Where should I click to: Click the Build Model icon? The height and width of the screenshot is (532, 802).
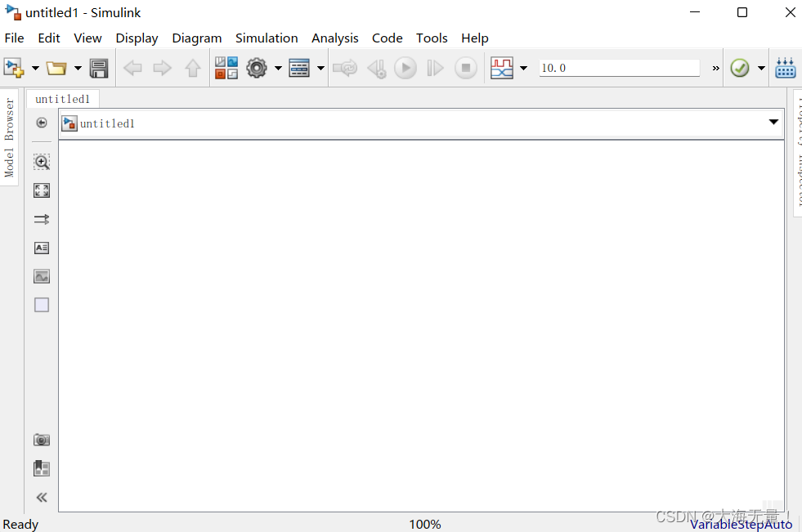(785, 68)
